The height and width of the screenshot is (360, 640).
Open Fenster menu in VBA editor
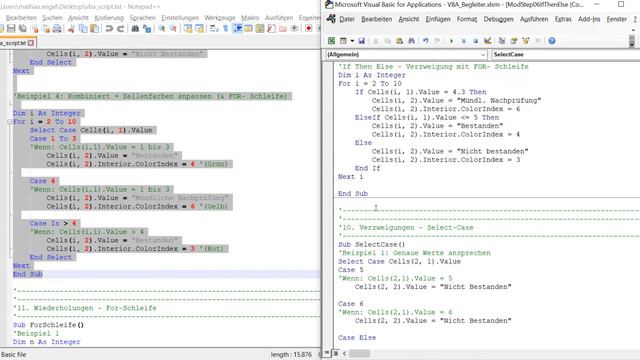pyautogui.click(x=616, y=19)
